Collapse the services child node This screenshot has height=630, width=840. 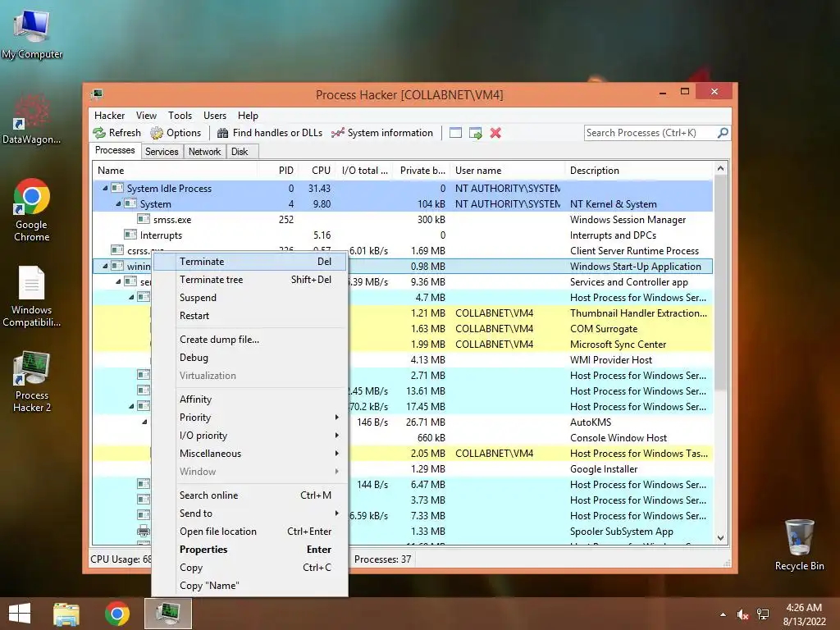118,281
